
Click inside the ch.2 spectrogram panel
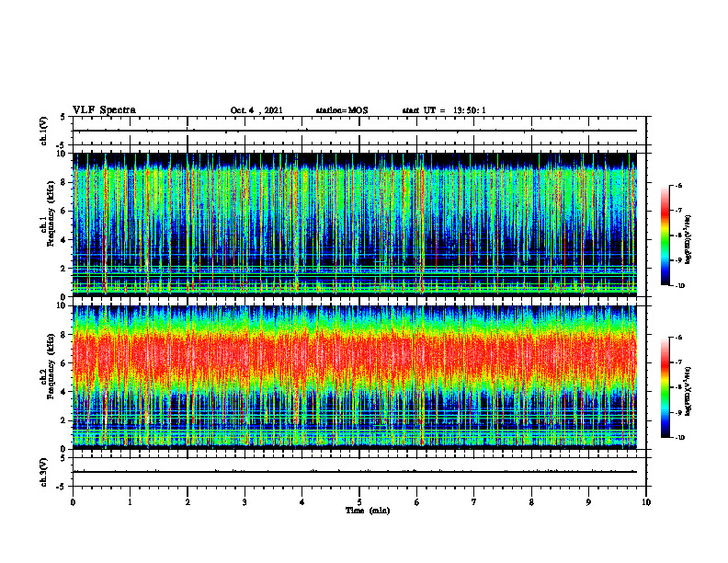click(355, 377)
